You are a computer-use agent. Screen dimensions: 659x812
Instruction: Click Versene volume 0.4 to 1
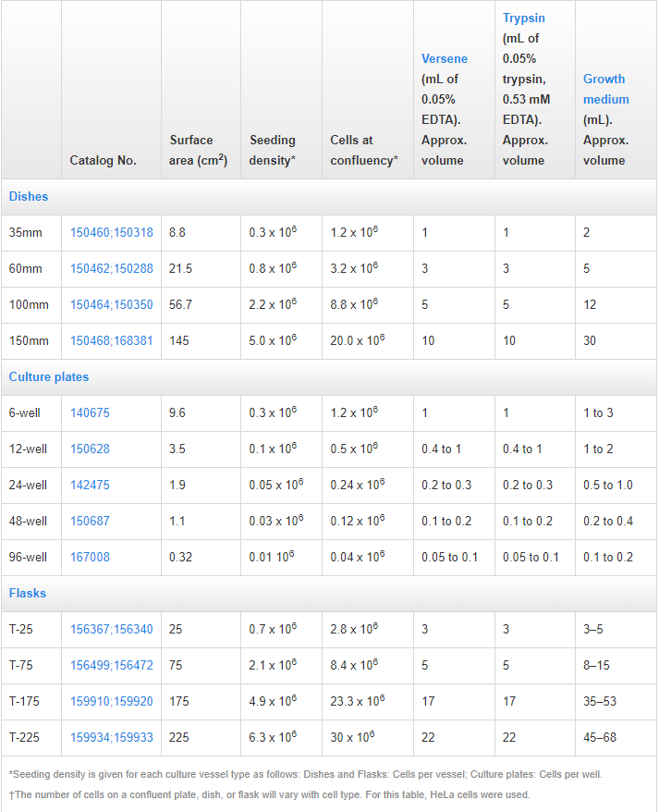[x=441, y=449]
